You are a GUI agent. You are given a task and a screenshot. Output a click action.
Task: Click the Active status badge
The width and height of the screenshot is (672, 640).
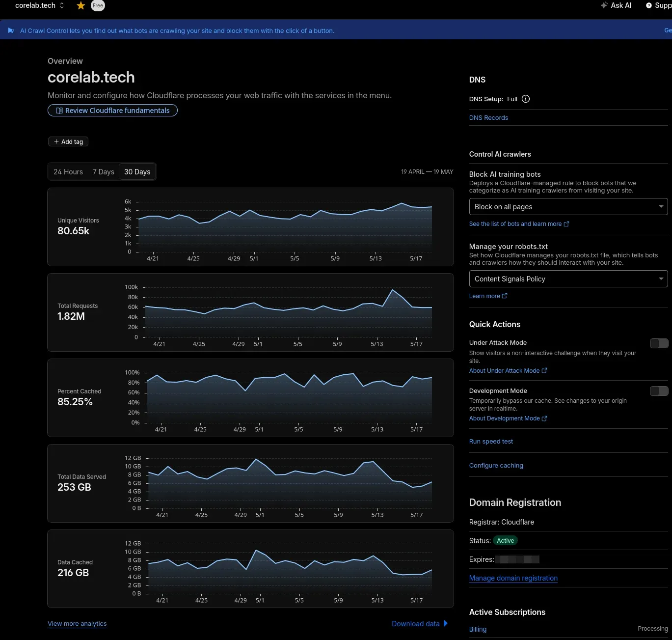505,541
